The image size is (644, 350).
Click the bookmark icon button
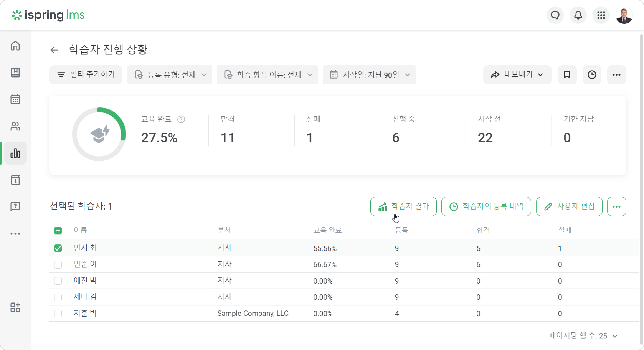coord(567,75)
